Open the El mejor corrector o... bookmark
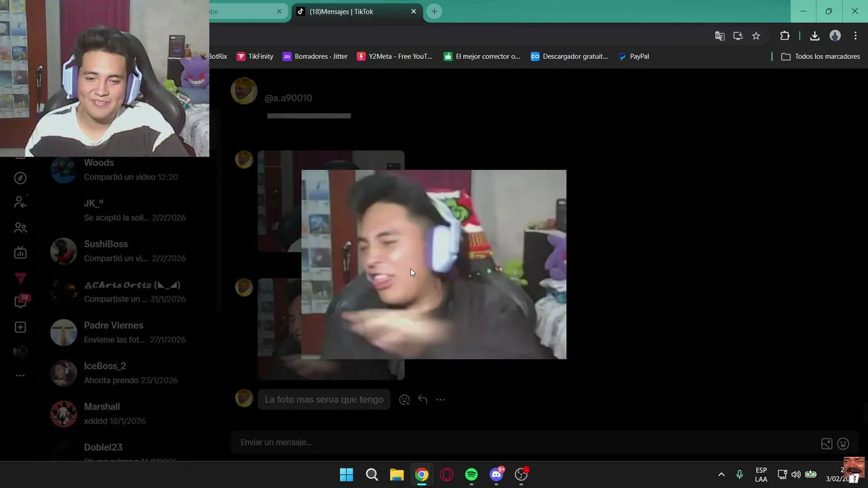The height and width of the screenshot is (488, 868). point(482,56)
